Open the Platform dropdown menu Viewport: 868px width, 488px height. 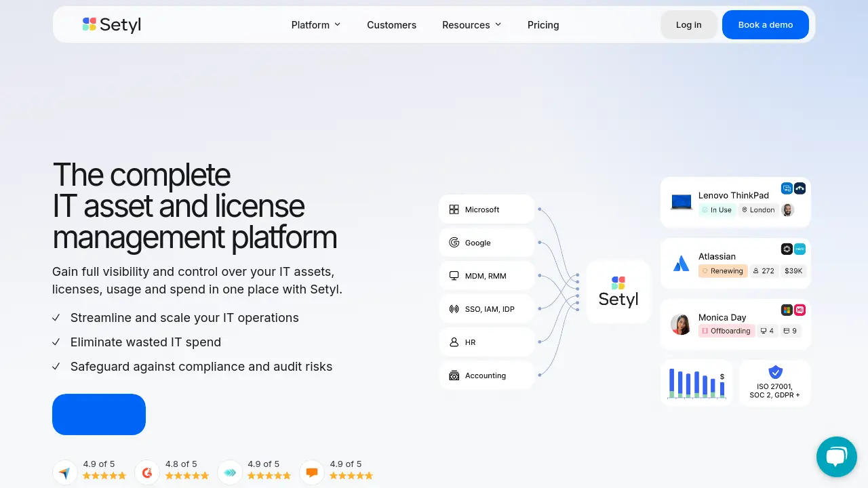316,24
